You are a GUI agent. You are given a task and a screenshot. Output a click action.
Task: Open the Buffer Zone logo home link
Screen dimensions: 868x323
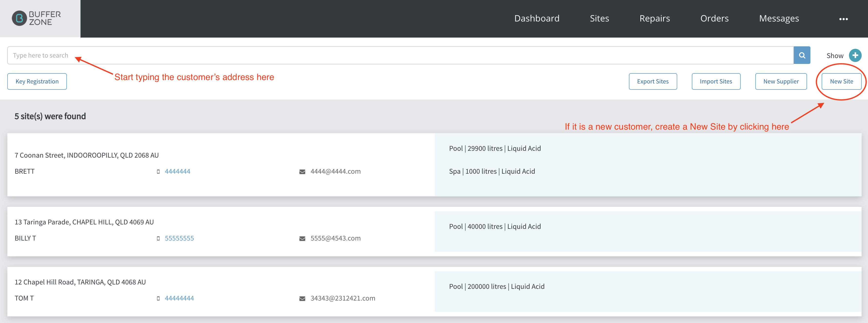click(36, 18)
